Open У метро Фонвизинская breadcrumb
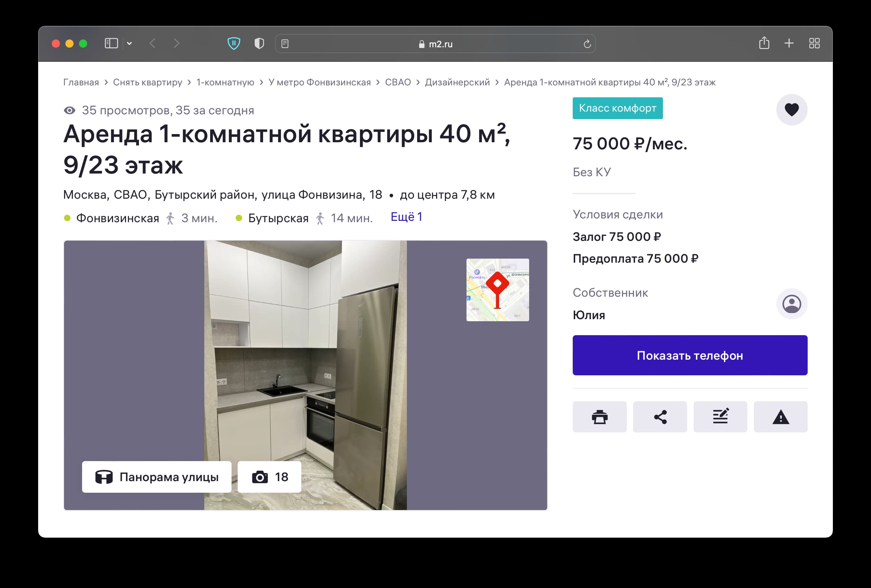This screenshot has height=588, width=871. pyautogui.click(x=320, y=82)
